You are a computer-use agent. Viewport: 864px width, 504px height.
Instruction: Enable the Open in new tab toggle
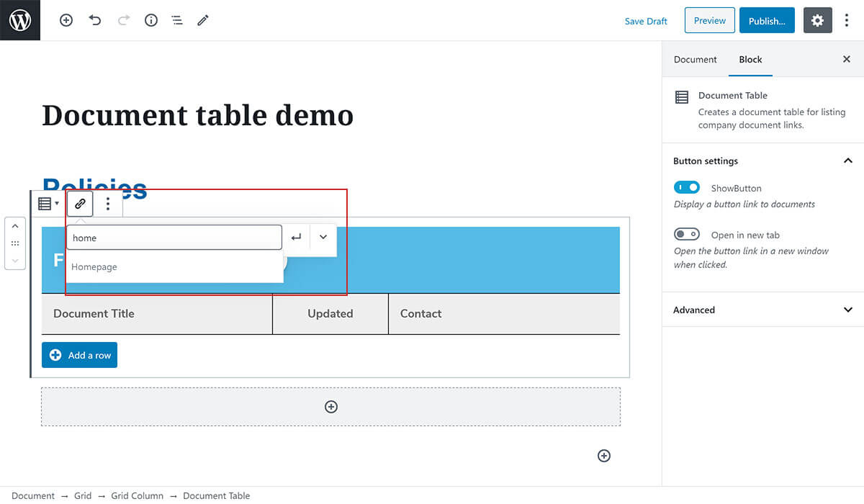pos(687,235)
